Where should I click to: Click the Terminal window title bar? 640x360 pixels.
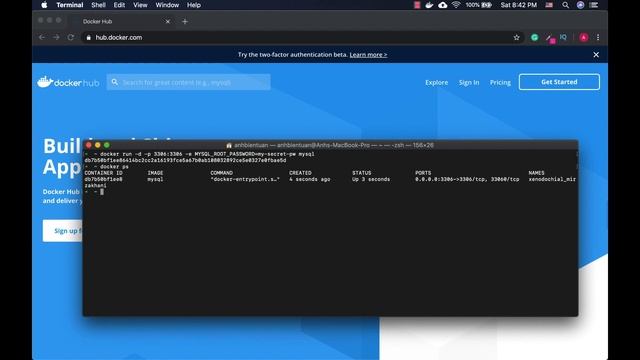(x=330, y=145)
